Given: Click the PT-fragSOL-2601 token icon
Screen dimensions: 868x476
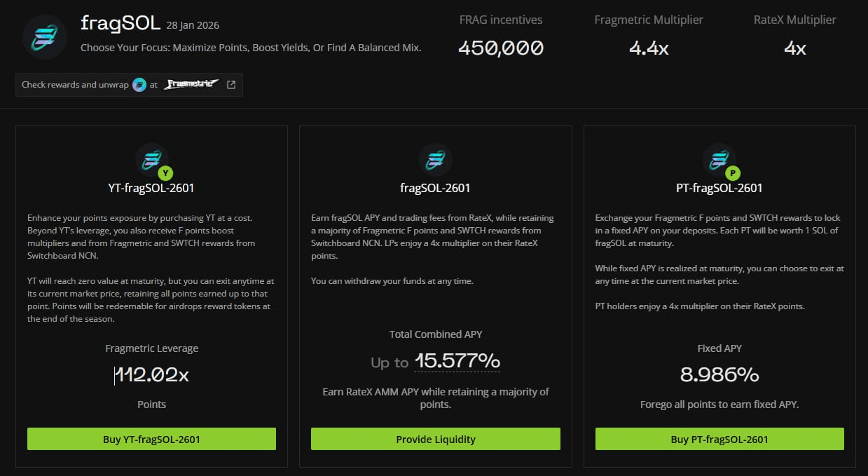Looking at the screenshot, I should coord(719,161).
